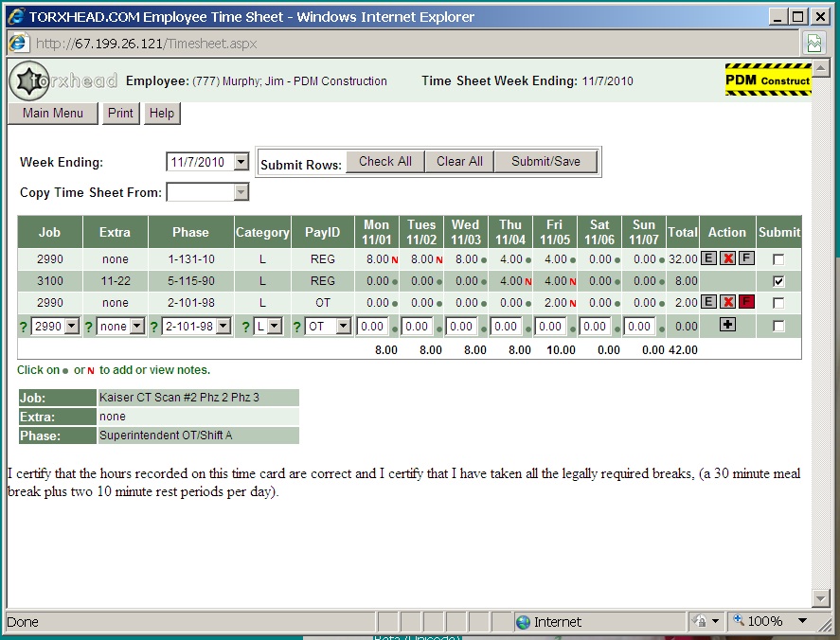Uncheck the Submit box for job 3100

pos(778,281)
